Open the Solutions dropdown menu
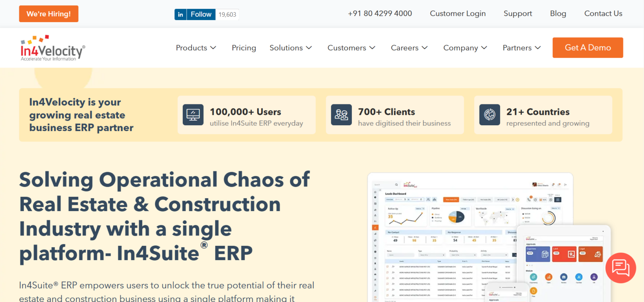Image resolution: width=644 pixels, height=302 pixels. point(291,48)
